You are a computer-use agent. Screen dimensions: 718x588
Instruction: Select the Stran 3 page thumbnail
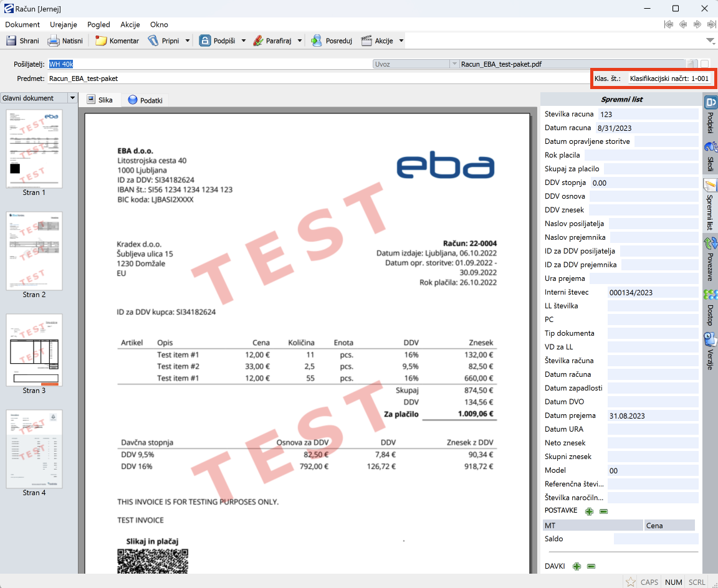pos(34,350)
